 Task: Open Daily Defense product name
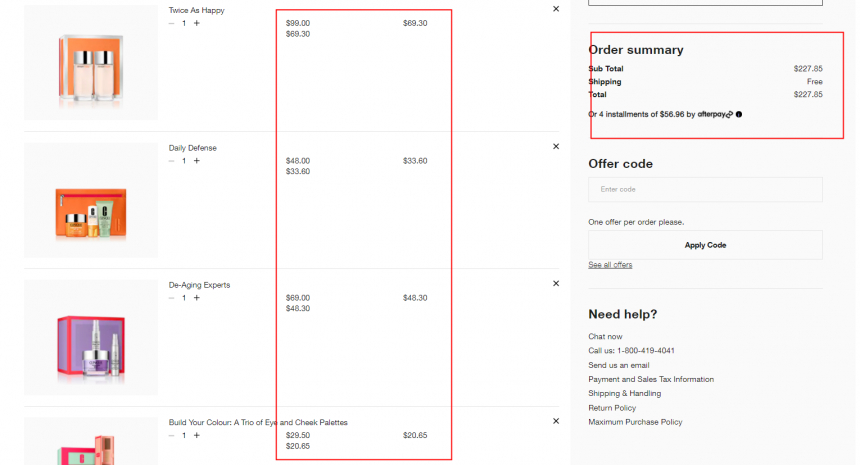(x=193, y=148)
